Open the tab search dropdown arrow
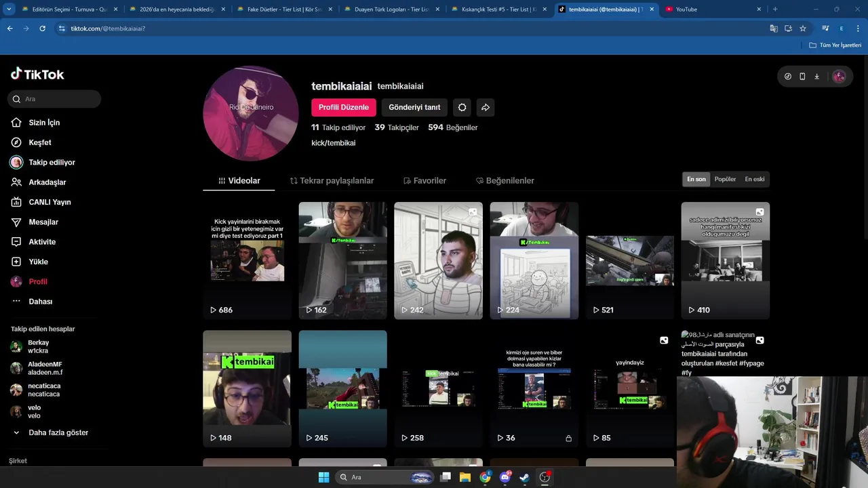The width and height of the screenshot is (868, 488). coord(9,9)
